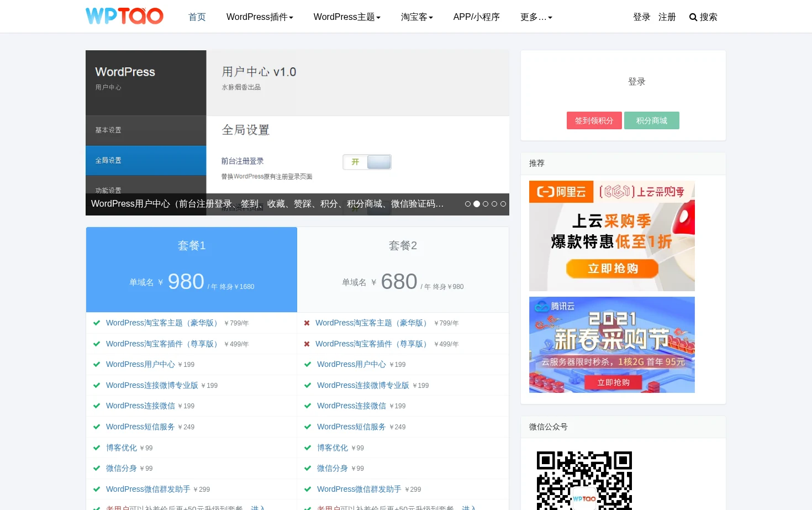Screen dimensions: 812x510
Task: Open WordPress淘宝客插件（尊享版） in 套餐1 list
Action: coord(163,344)
